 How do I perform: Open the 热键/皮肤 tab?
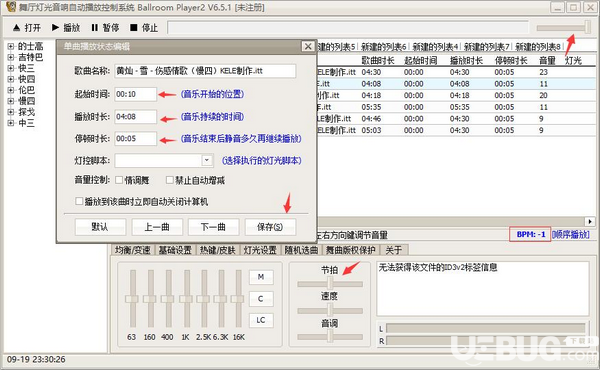[218, 250]
